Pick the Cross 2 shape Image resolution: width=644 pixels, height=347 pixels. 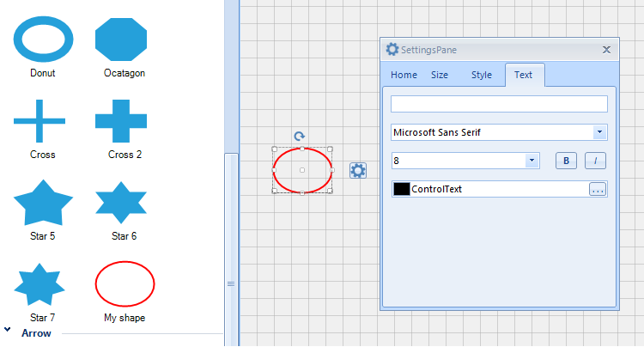pos(121,121)
